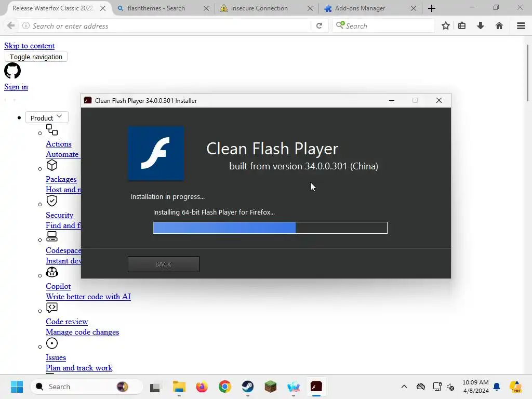532x399 pixels.
Task: Open the Copilot link
Action: tap(58, 286)
